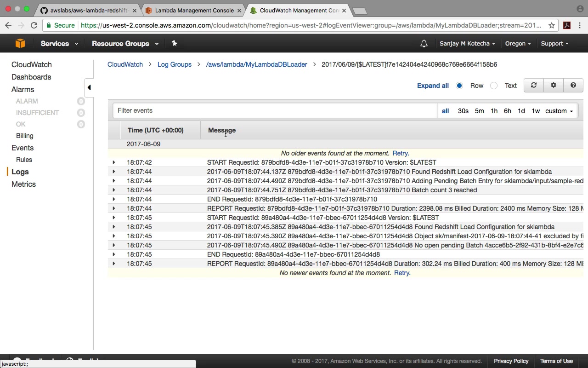The height and width of the screenshot is (368, 588).
Task: Refresh the log events list
Action: tap(533, 85)
